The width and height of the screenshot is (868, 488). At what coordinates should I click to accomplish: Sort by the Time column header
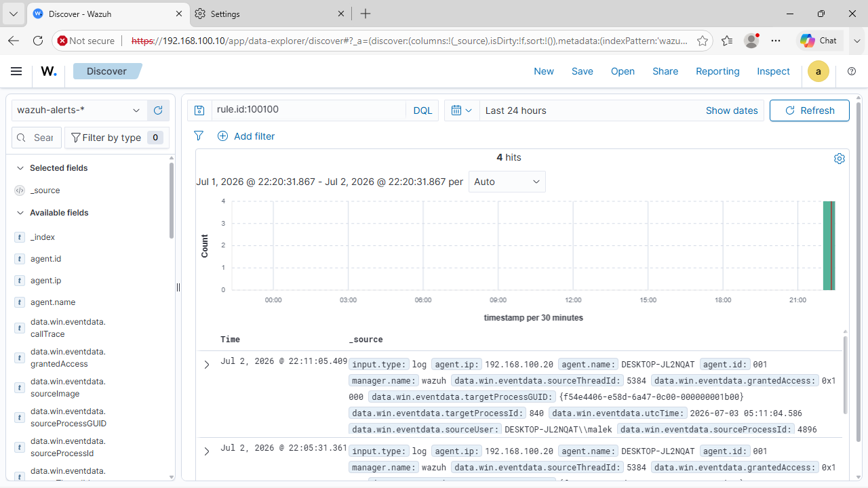(x=231, y=340)
